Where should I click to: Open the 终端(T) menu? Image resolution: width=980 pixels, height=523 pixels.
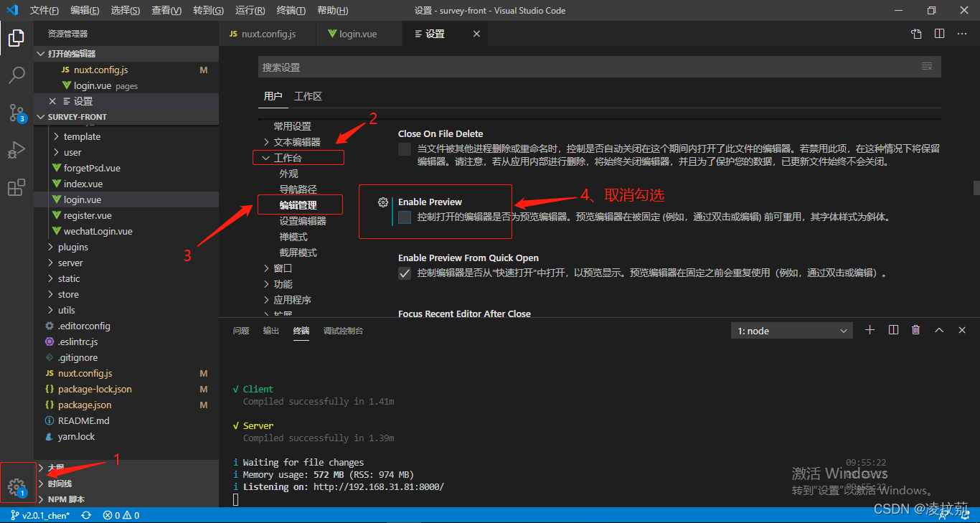point(291,11)
